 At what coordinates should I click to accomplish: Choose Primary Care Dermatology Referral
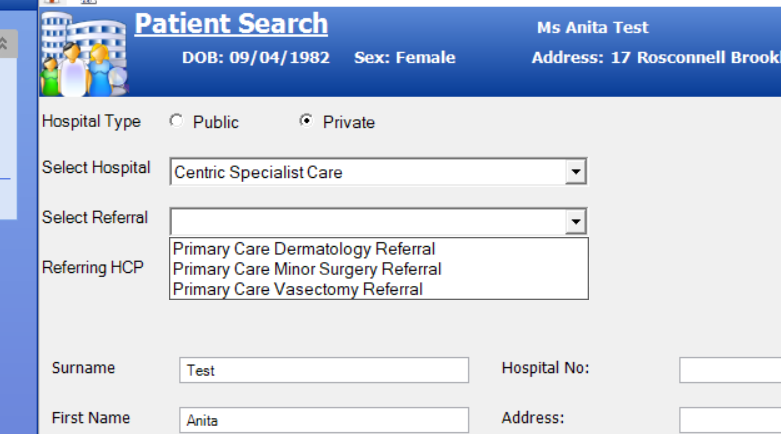(x=304, y=249)
